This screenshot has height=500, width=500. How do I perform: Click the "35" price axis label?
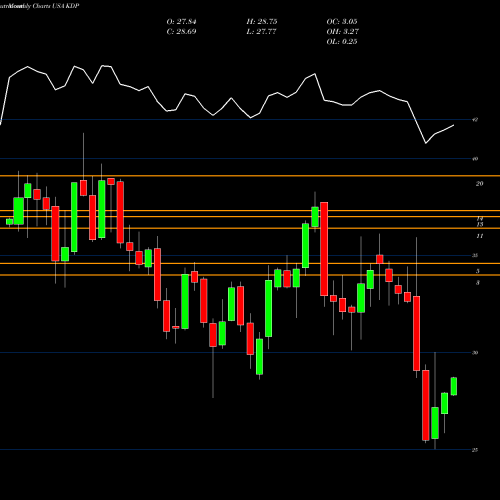pyautogui.click(x=475, y=256)
